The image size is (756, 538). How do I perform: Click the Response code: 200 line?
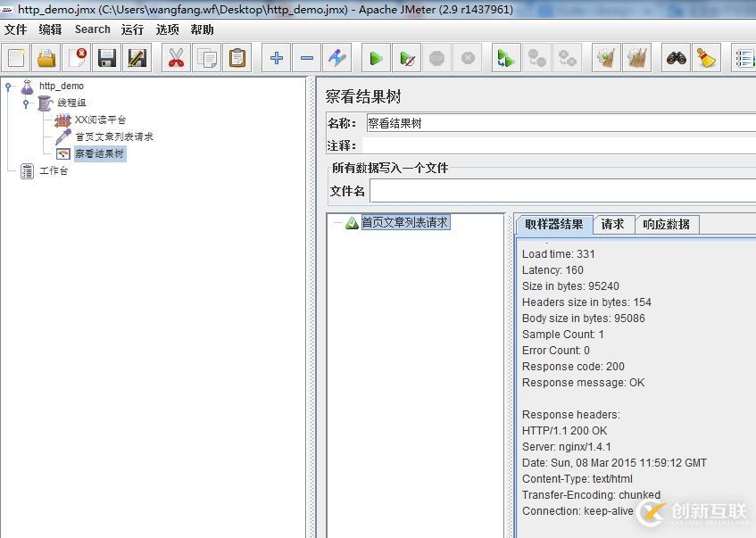point(573,367)
